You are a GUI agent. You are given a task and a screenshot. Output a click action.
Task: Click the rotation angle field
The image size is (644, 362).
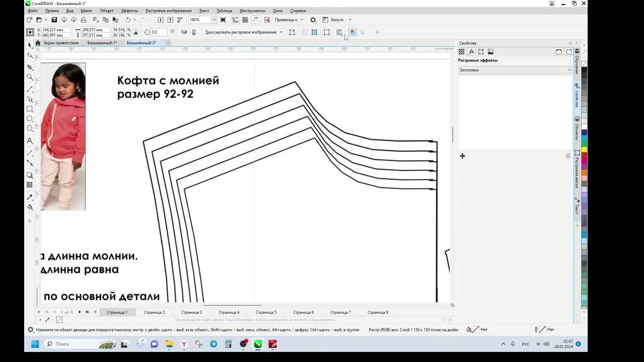click(x=158, y=32)
